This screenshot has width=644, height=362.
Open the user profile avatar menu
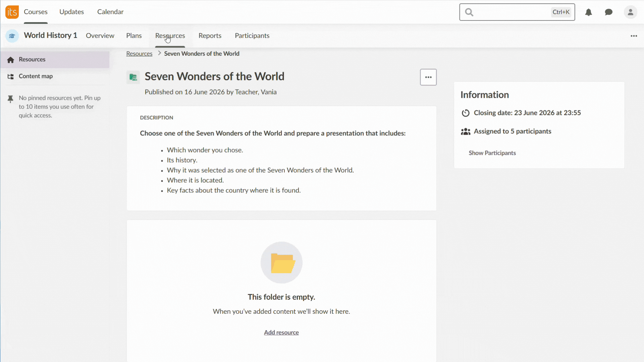(x=631, y=12)
